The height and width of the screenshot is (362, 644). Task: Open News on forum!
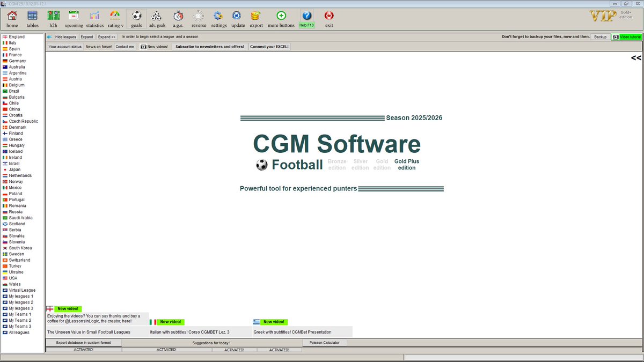pos(99,47)
